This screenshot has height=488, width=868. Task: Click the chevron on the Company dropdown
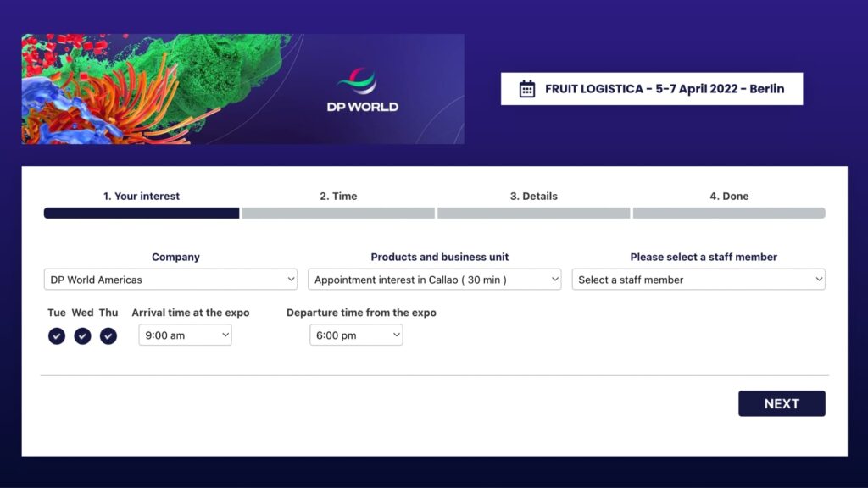click(x=292, y=279)
